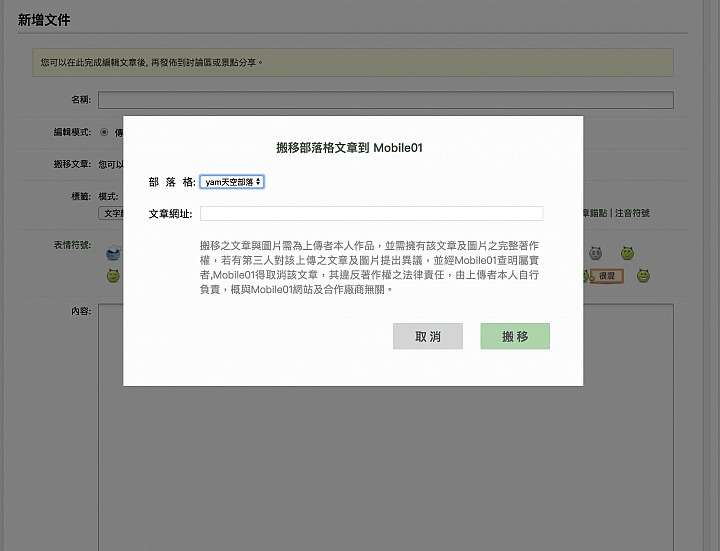Click the 取消 button in the dialog
720x551 pixels.
click(428, 336)
